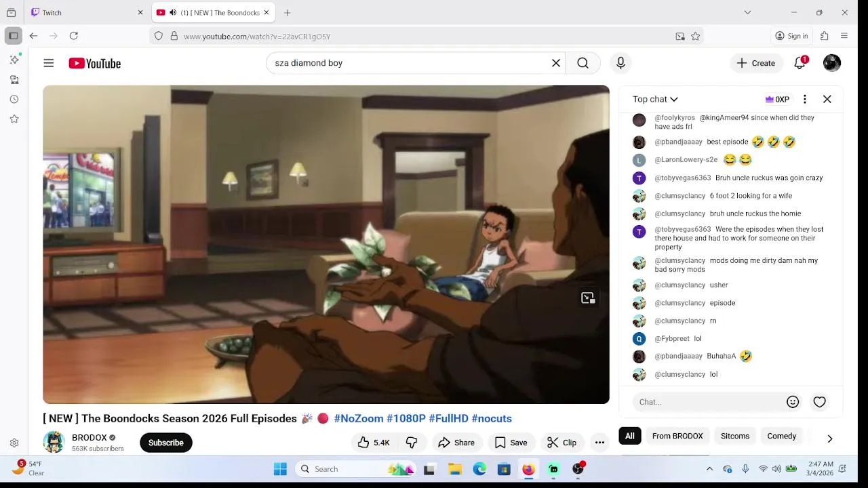
Task: Select the From BRODOX chip
Action: [677, 436]
